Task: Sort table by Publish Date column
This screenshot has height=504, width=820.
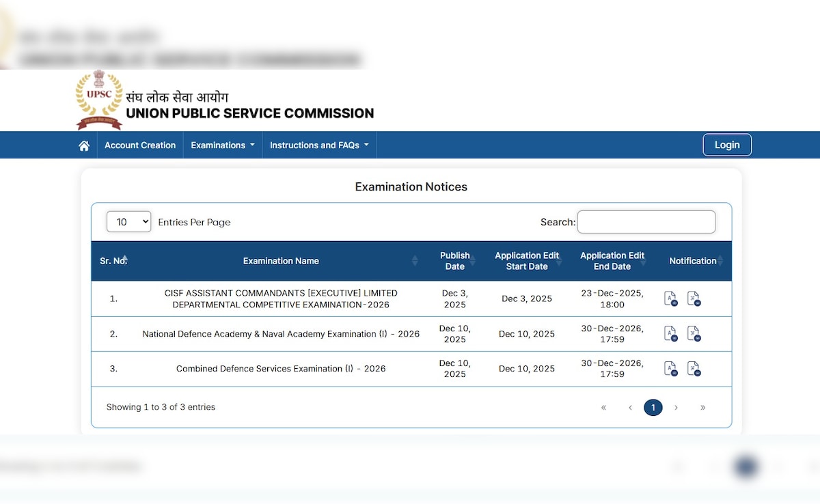Action: pos(455,261)
